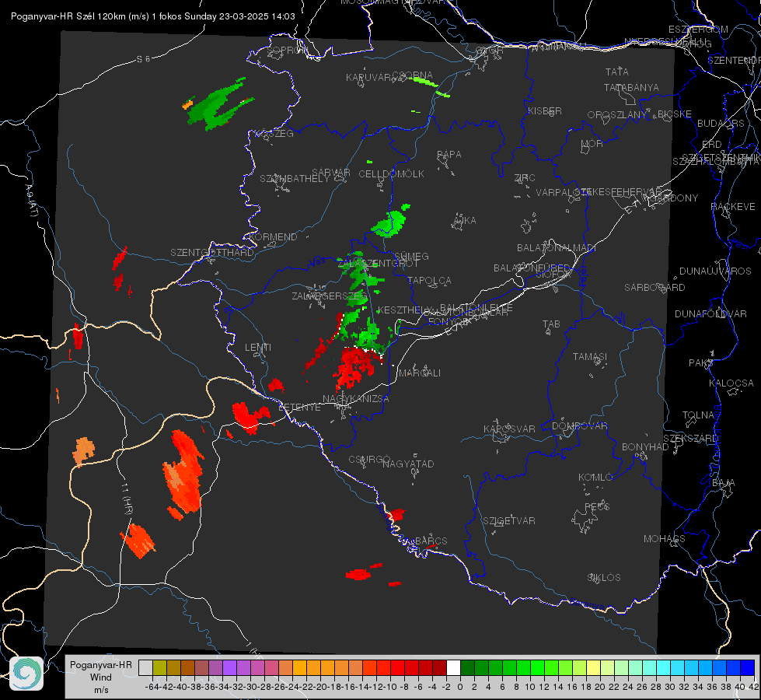Screen dimensions: 761x700
Task: Click the 'CSURGÓ' city label
Action: pyautogui.click(x=369, y=459)
